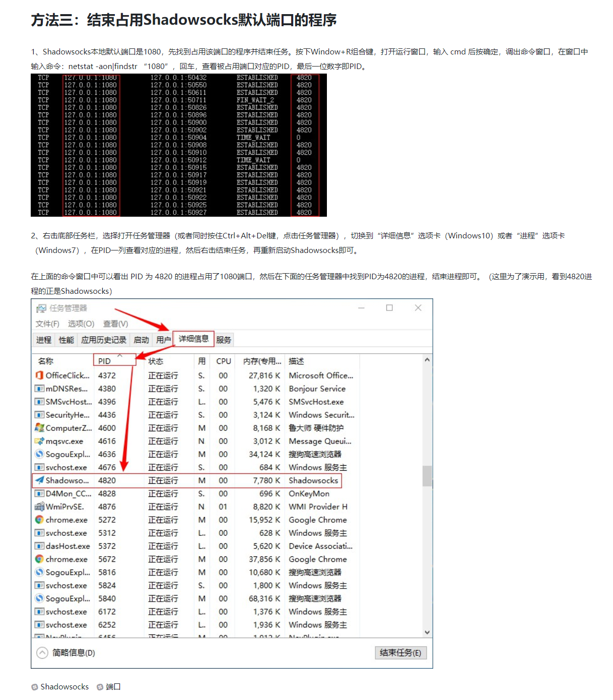Open the 端口 tag link at page bottom
The width and height of the screenshot is (613, 700).
pos(112,686)
